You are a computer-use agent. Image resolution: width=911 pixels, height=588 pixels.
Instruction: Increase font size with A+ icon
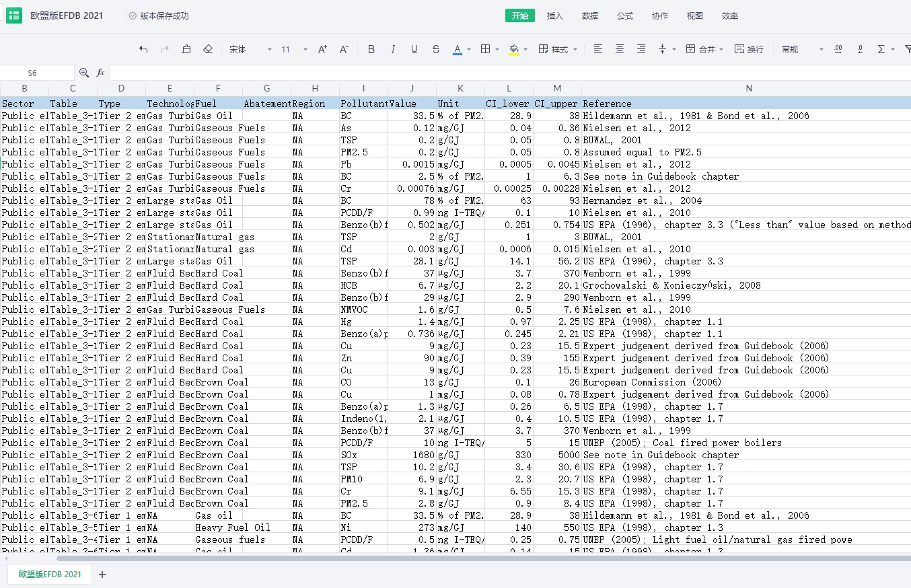tap(322, 49)
